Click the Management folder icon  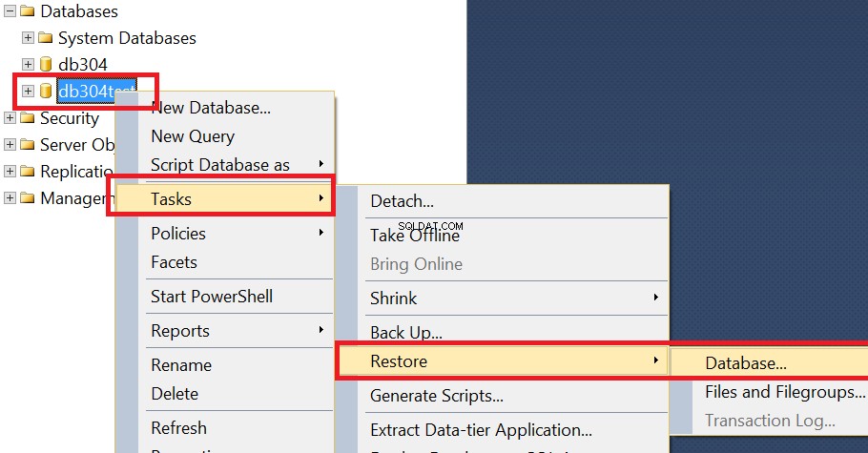[x=27, y=197]
